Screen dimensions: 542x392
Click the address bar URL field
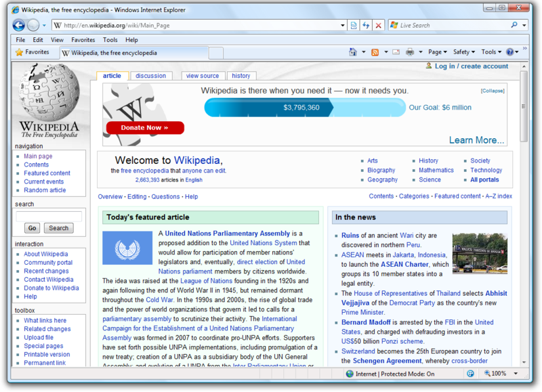pos(200,25)
